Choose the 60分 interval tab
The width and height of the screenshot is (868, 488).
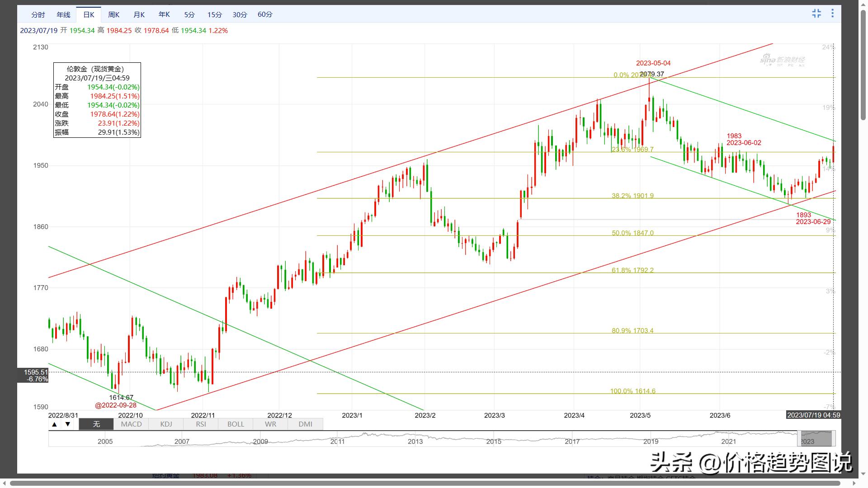[x=265, y=14]
